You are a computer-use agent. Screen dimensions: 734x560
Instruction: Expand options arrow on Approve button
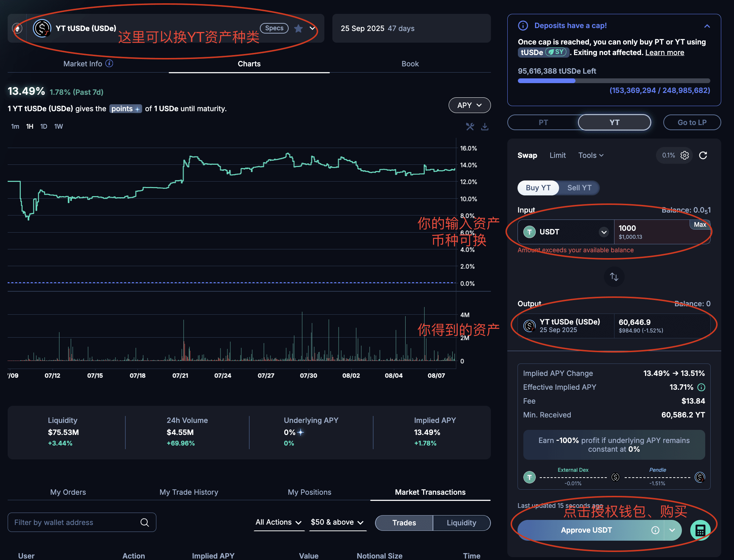coord(672,530)
